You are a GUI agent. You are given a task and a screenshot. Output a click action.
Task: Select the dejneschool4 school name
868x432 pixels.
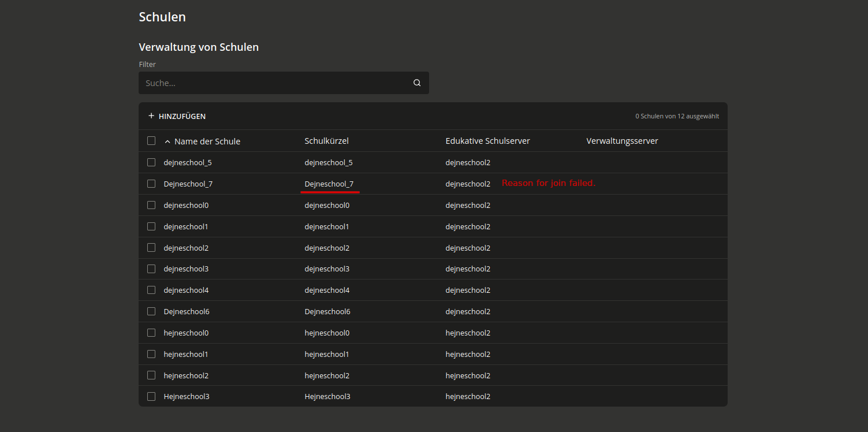click(x=186, y=290)
